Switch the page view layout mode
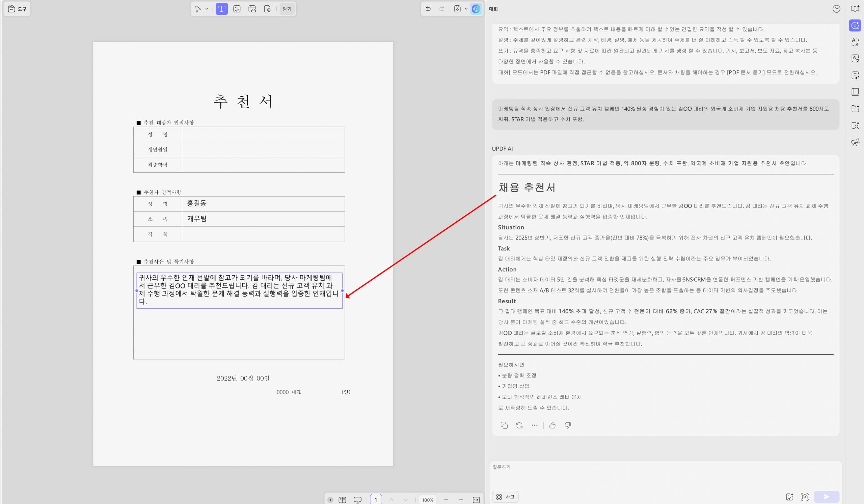 click(x=342, y=500)
